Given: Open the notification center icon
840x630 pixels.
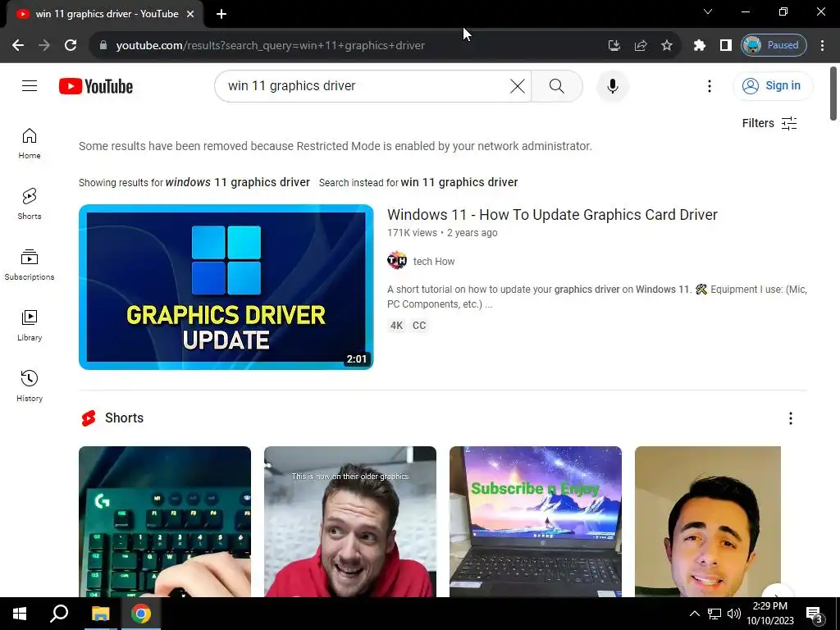Looking at the screenshot, I should pos(814,614).
